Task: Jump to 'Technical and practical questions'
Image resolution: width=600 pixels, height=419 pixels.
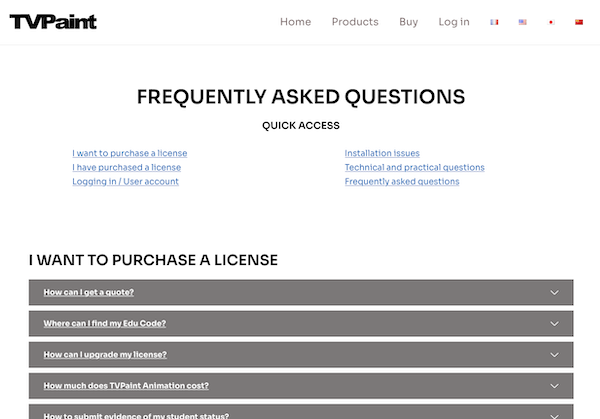Action: 414,167
